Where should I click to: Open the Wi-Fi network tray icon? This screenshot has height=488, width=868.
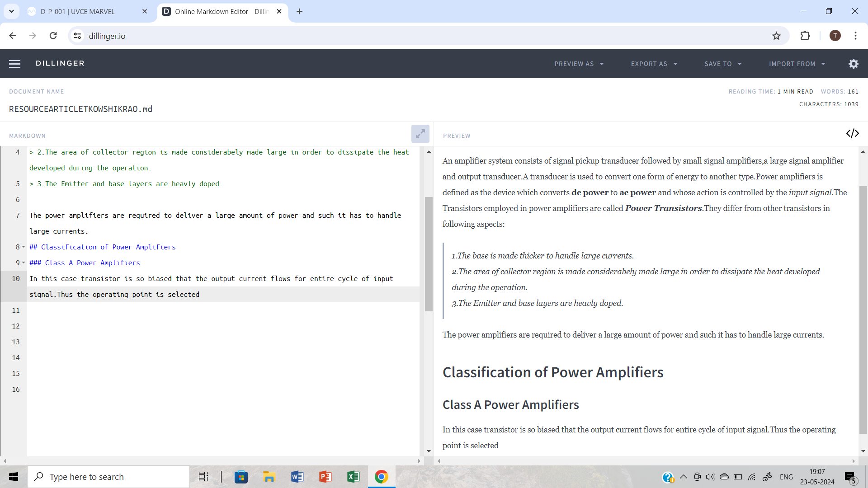752,477
